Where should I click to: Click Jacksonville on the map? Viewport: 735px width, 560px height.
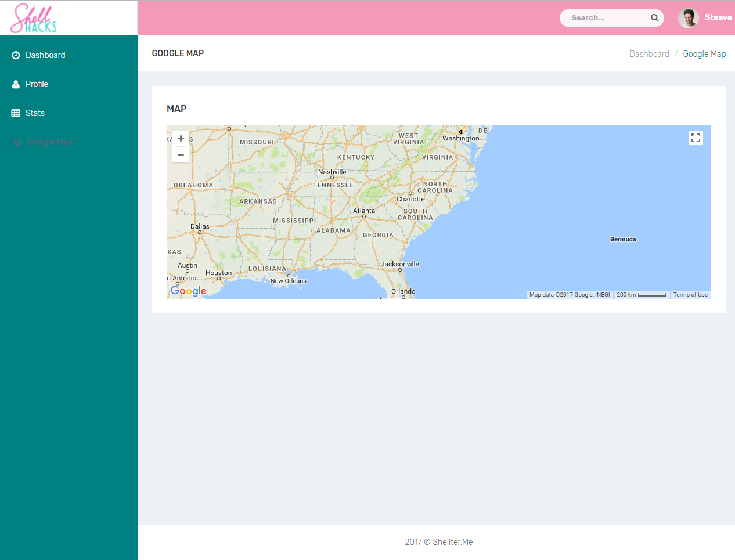[400, 264]
